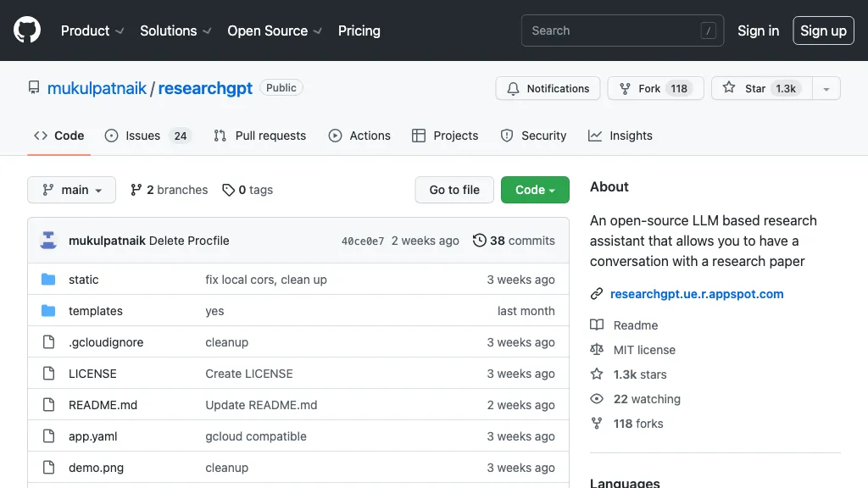Toggle watching via the Notifications bell
Viewport: 868px width, 488px height.
[x=513, y=88]
